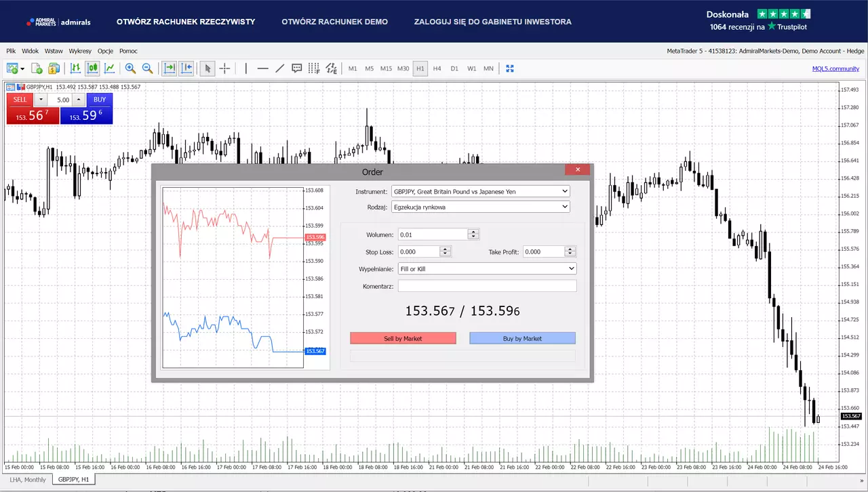The width and height of the screenshot is (868, 492).
Task: Set timeframe to M5
Action: pos(370,68)
